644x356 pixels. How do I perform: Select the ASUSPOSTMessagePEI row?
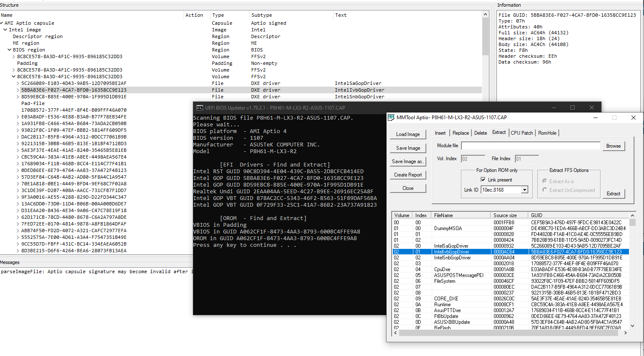[x=511, y=275]
